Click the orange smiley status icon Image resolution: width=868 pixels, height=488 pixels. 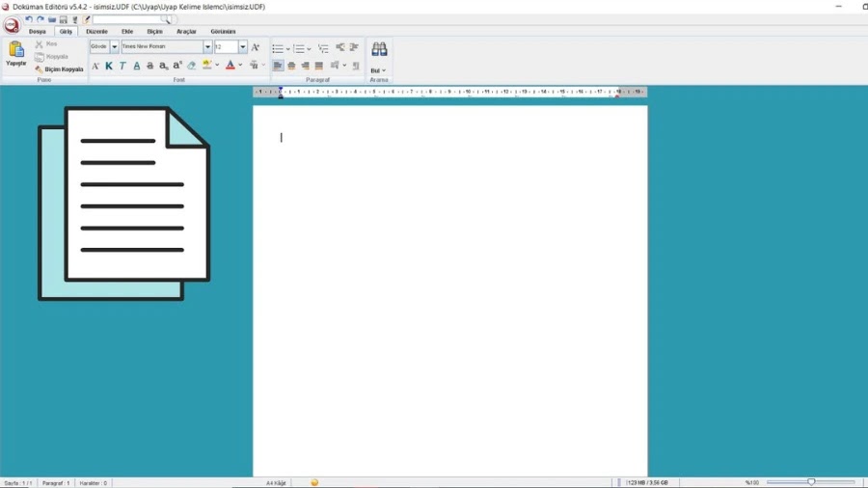pos(314,482)
